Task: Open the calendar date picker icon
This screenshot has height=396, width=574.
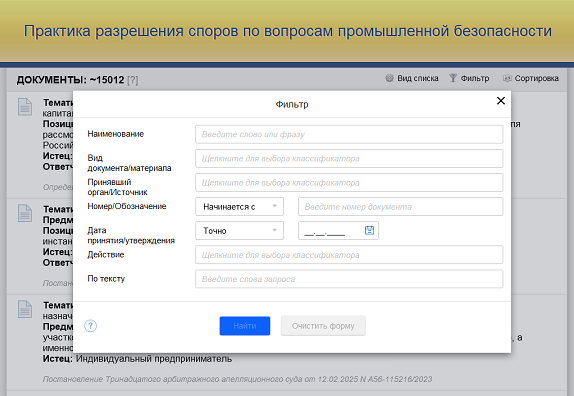Action: (x=369, y=230)
